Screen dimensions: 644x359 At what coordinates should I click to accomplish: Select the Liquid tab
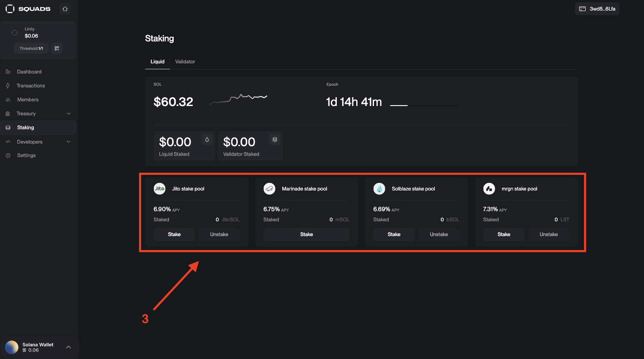(x=157, y=61)
